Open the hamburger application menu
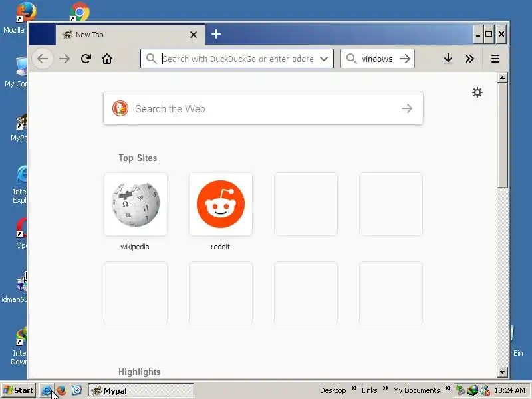532x399 pixels. (495, 59)
